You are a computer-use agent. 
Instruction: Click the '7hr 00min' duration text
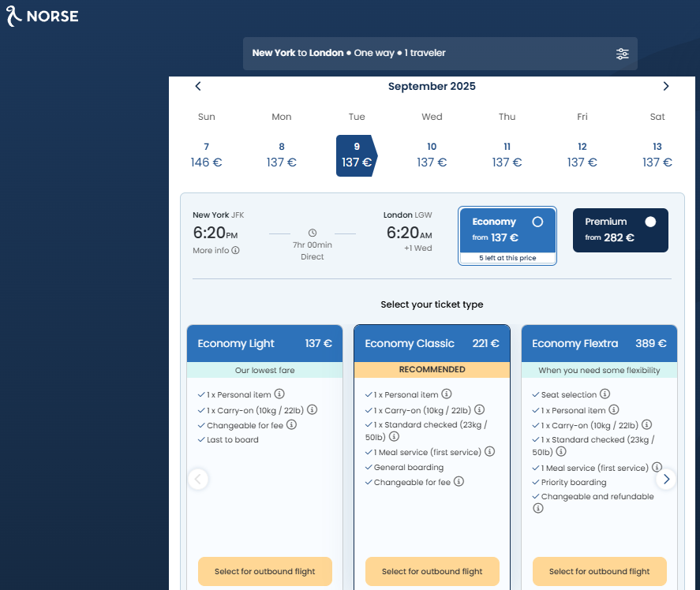[x=312, y=245]
